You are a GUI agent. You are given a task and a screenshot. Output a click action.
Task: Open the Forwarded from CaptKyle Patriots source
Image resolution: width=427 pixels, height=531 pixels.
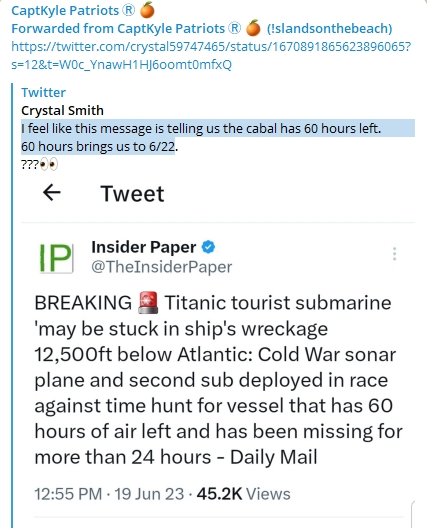(x=126, y=28)
